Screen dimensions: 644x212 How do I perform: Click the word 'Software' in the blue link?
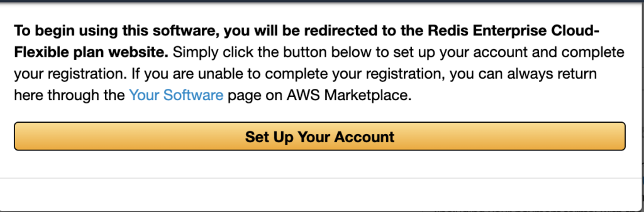click(193, 95)
